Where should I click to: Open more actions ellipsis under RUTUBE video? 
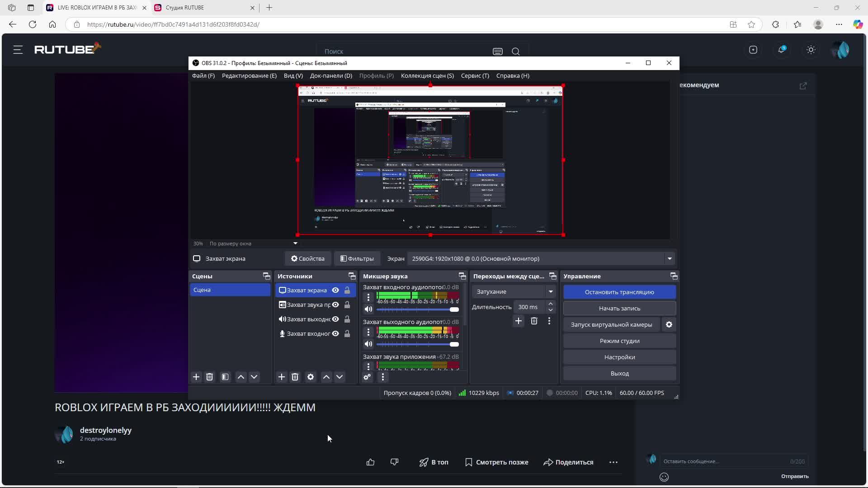613,462
